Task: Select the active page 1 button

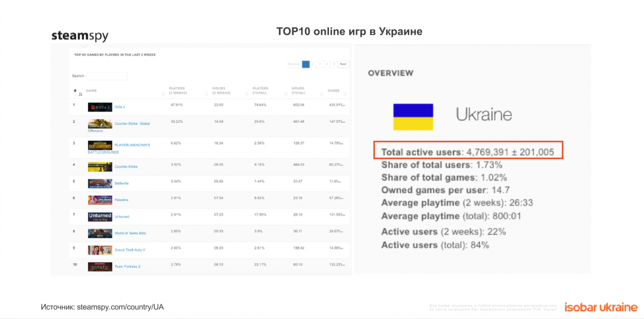Action: (x=306, y=64)
